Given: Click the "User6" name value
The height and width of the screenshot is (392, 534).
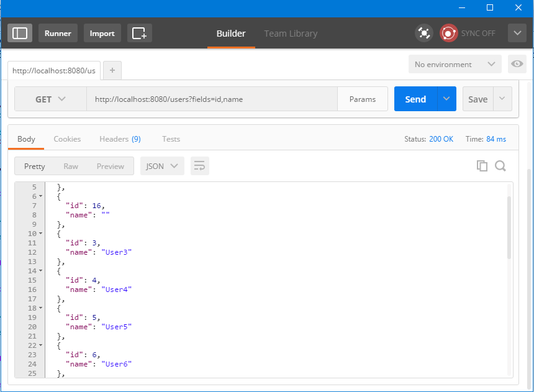Looking at the screenshot, I should click(117, 364).
